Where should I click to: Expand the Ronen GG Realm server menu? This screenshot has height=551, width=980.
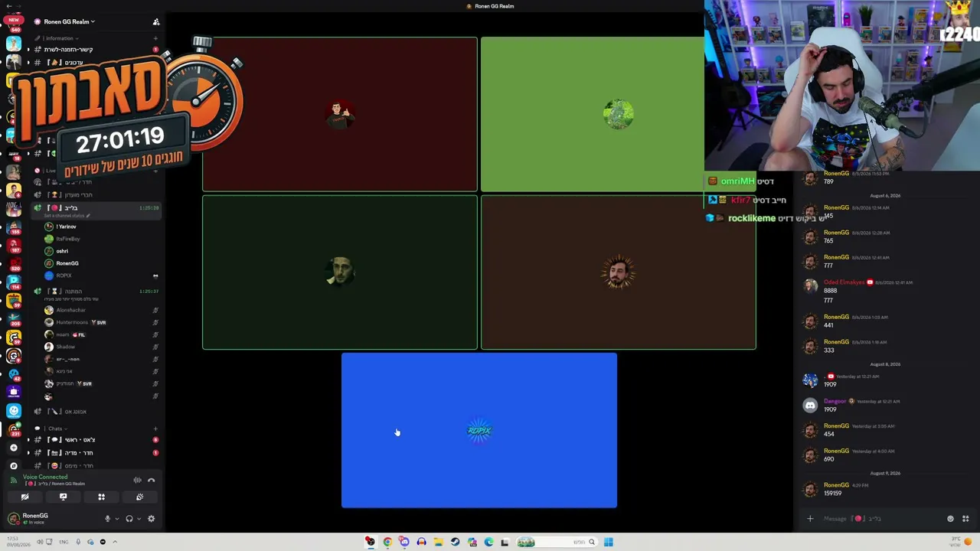pyautogui.click(x=69, y=21)
